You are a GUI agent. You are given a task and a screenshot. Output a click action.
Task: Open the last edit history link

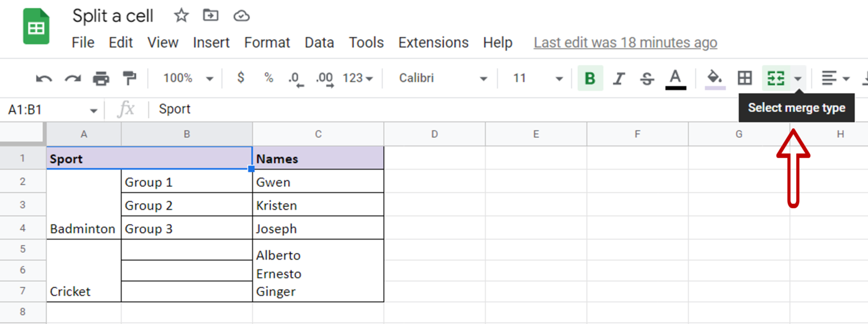click(x=625, y=42)
